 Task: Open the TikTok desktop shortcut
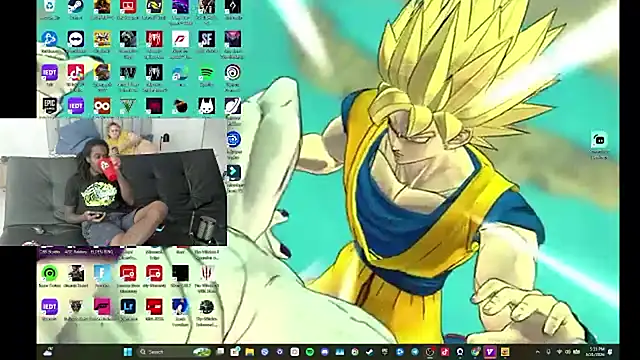click(x=76, y=73)
